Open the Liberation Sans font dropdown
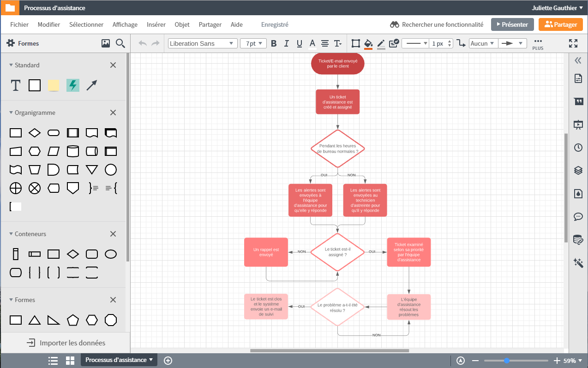Viewport: 588px width, 368px height. [x=202, y=43]
